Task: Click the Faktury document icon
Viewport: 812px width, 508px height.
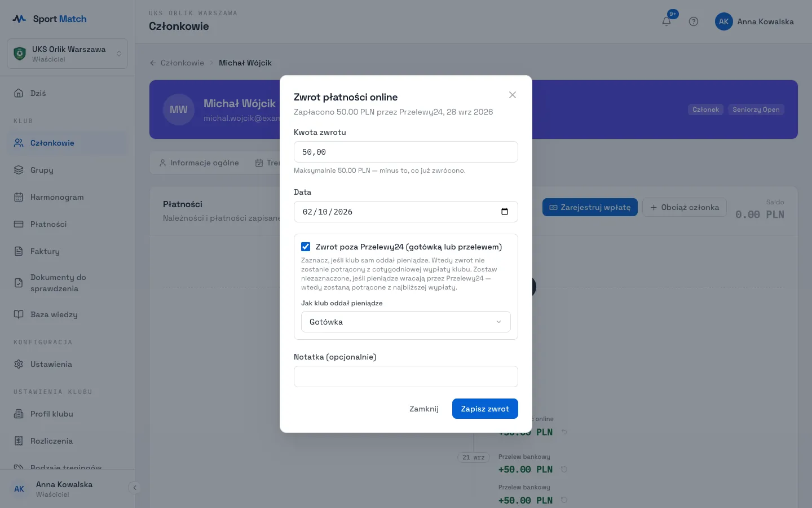Action: coord(19,251)
